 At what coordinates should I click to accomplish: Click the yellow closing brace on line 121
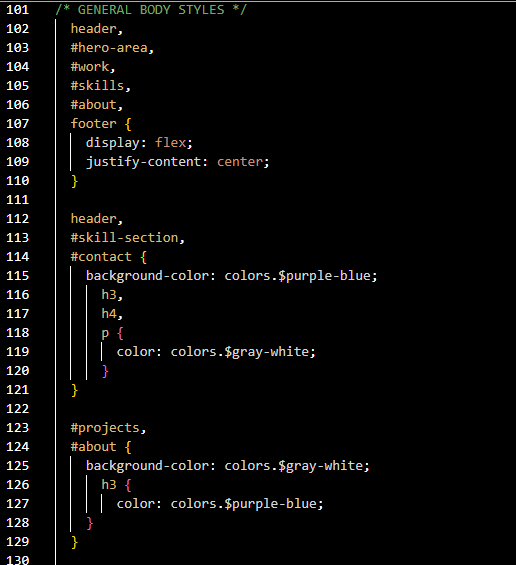click(x=75, y=390)
